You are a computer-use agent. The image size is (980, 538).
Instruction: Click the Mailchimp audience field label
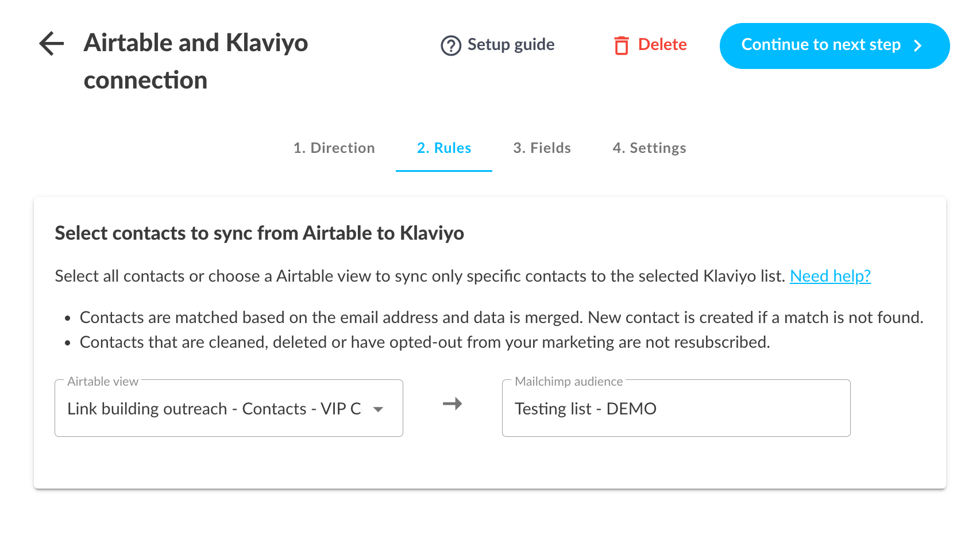[568, 382]
